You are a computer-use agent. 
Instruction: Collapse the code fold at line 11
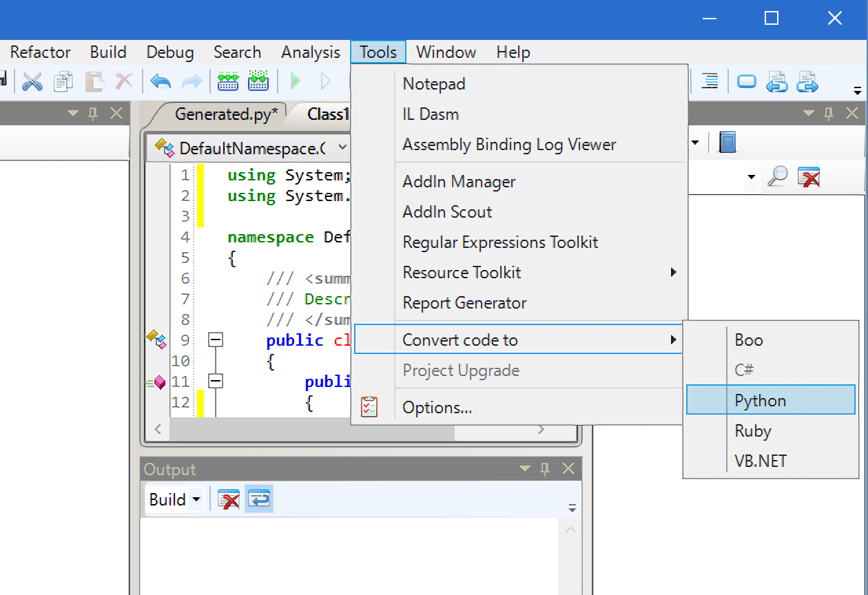point(216,381)
